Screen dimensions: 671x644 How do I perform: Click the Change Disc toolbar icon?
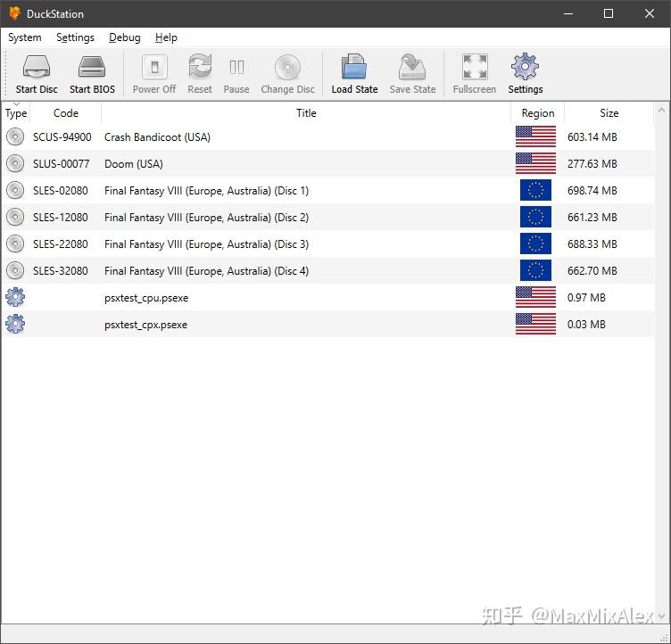pos(287,67)
